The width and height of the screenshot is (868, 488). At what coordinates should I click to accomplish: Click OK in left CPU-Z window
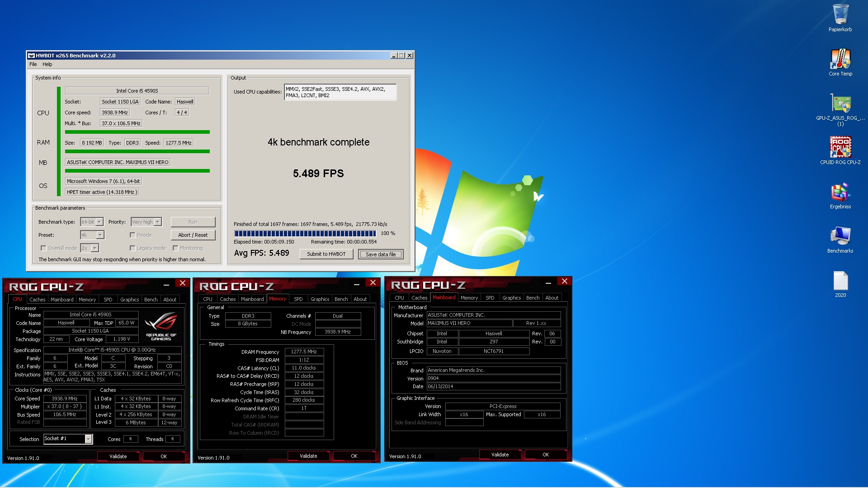[164, 456]
